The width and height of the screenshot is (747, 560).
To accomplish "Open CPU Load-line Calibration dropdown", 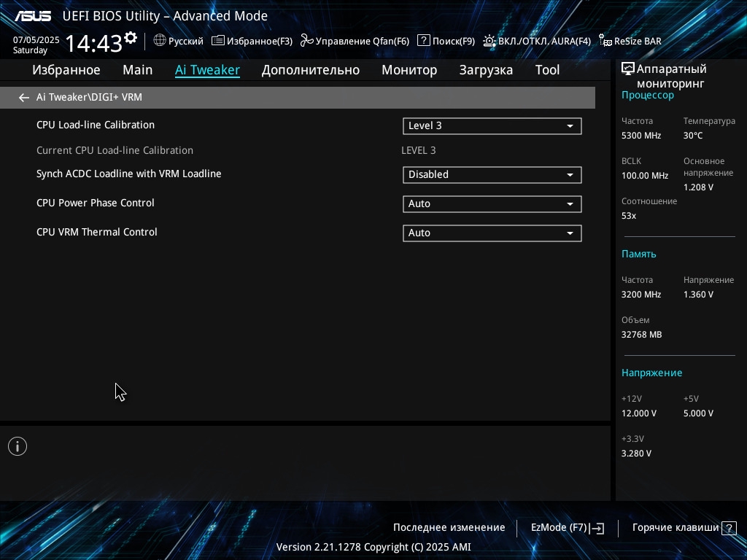I will 492,126.
